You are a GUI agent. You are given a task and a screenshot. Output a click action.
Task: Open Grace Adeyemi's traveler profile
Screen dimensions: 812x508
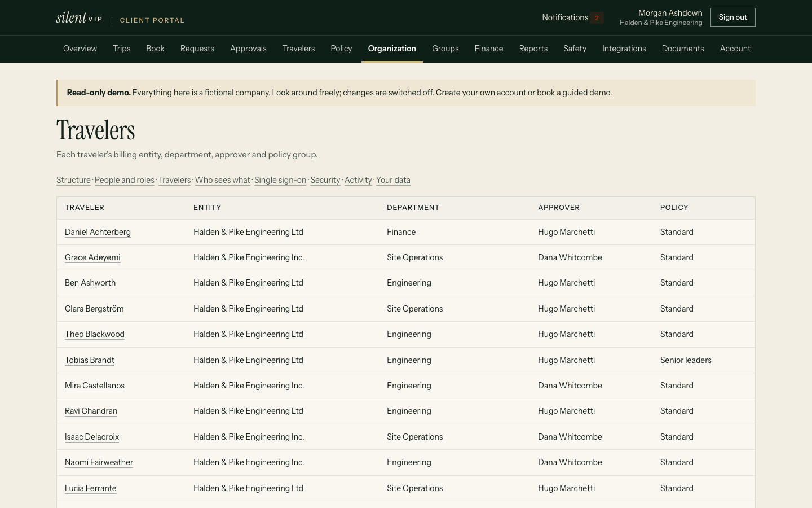point(92,257)
